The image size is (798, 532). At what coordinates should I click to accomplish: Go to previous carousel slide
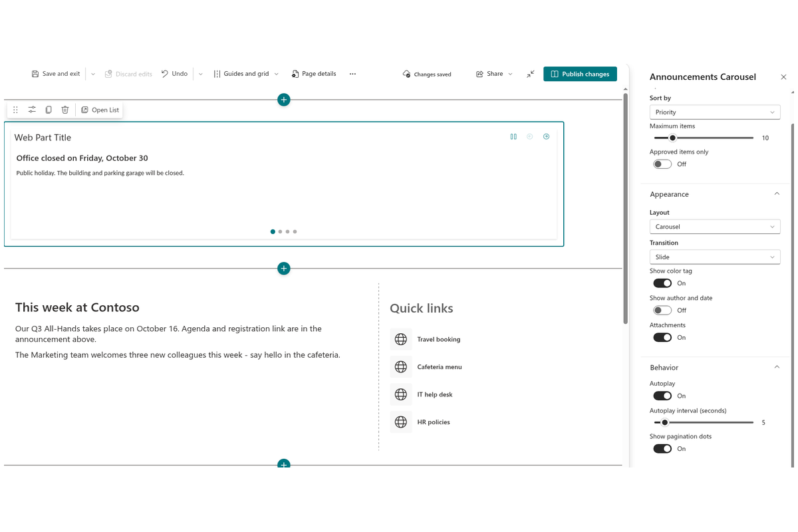pyautogui.click(x=530, y=136)
